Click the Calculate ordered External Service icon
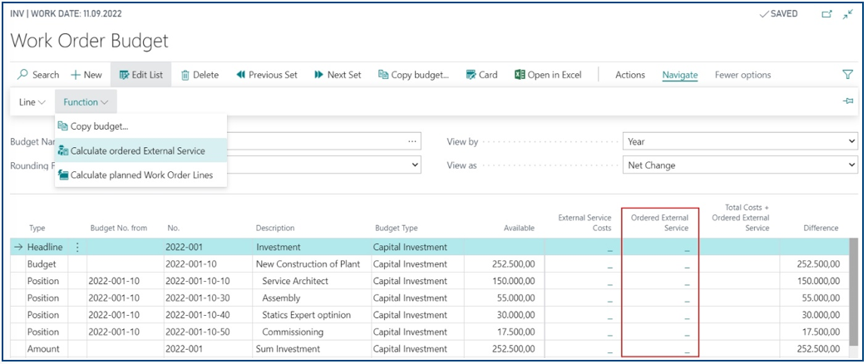Image resolution: width=868 pixels, height=364 pixels. [62, 150]
